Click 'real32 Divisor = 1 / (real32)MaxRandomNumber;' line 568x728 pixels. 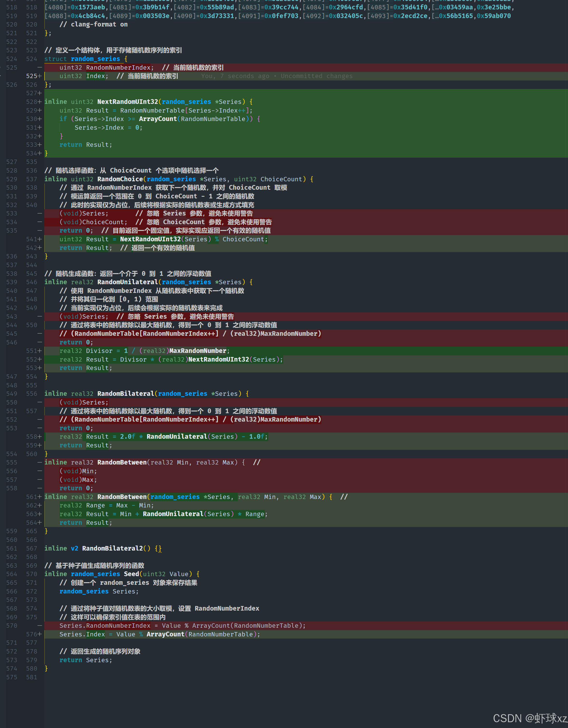145,351
